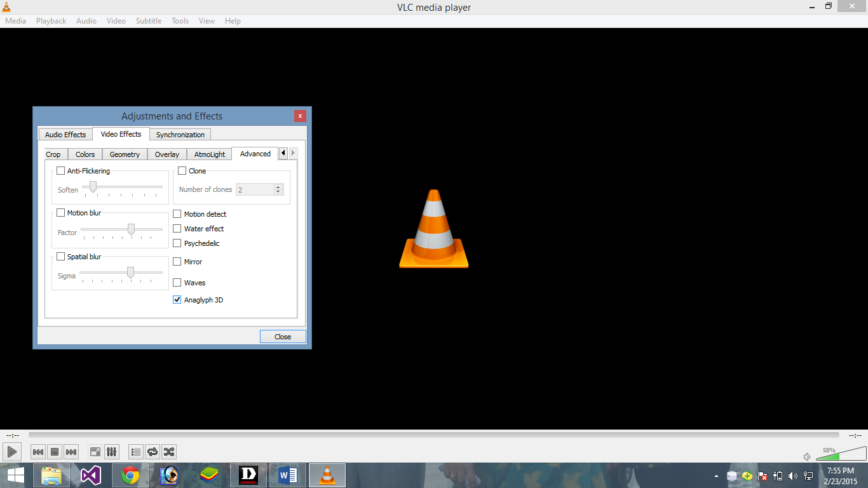Open Action Center flag tray icon
Viewport: 868px width, 488px height.
point(763,475)
